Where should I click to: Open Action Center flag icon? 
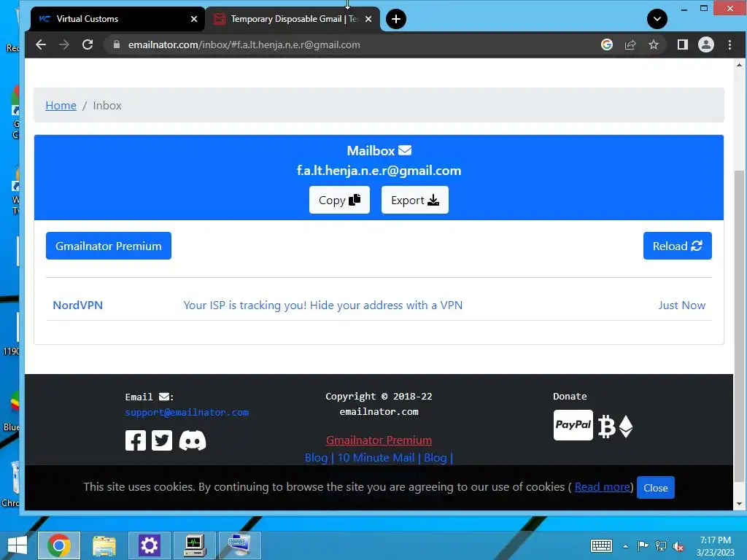643,545
